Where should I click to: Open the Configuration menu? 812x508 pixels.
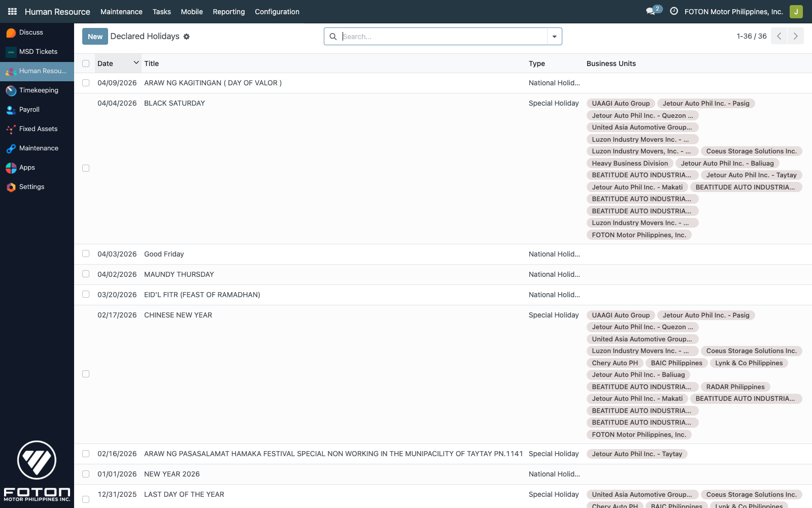pyautogui.click(x=277, y=12)
